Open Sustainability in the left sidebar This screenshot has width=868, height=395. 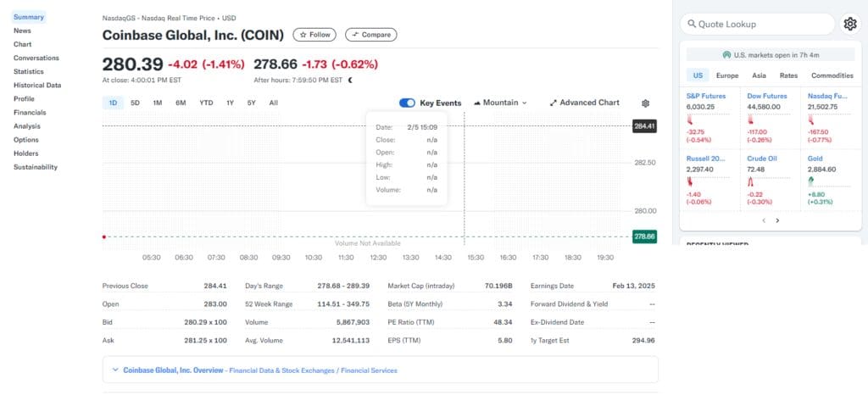[x=36, y=167]
